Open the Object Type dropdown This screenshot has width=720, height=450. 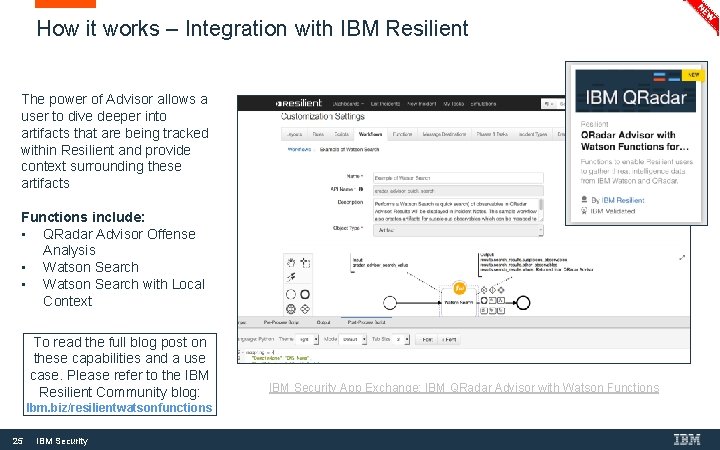[x=458, y=230]
